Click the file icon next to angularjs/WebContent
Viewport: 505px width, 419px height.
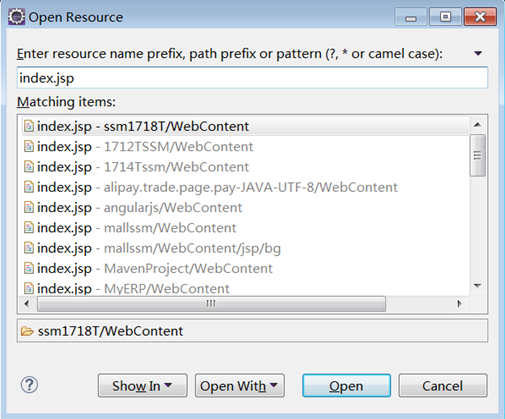tap(29, 207)
